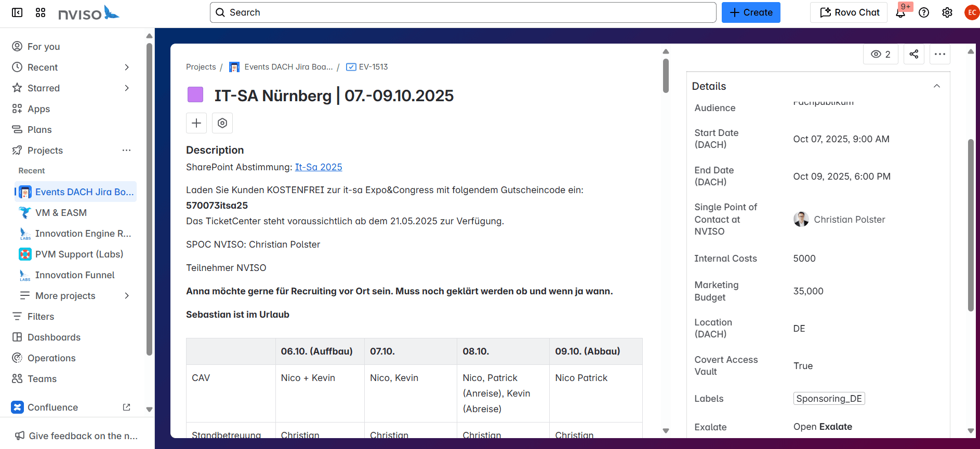Click the EV-1513 task type icon in breadcrumb
Viewport: 980px width, 449px height.
(351, 67)
